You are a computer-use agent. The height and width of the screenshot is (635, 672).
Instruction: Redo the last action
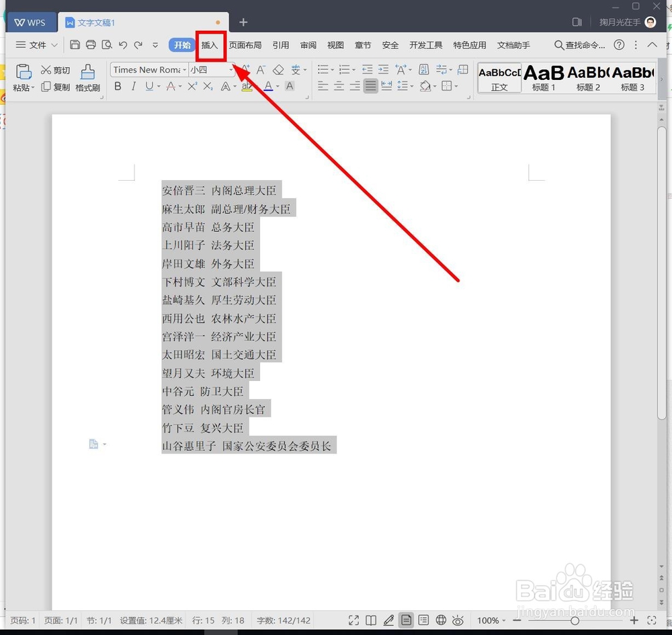138,45
